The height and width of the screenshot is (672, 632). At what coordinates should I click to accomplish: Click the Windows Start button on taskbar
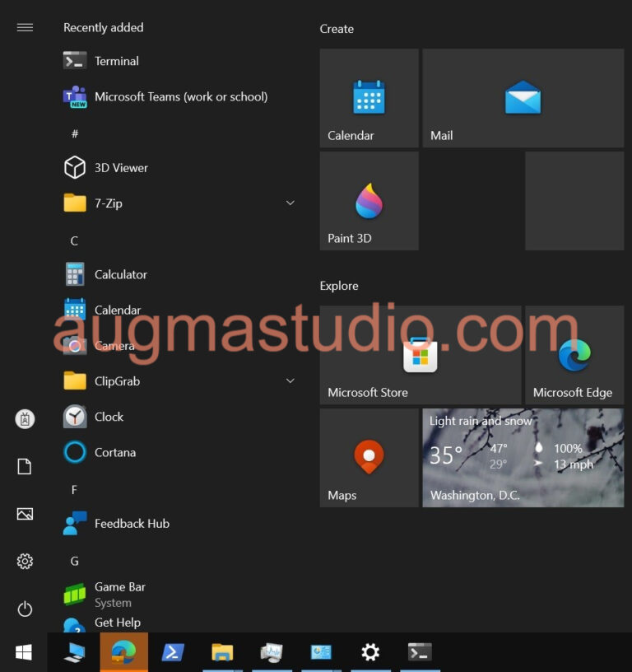24,652
